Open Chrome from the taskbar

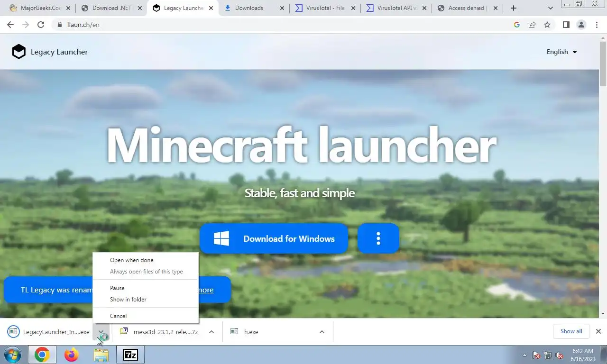[x=42, y=355]
